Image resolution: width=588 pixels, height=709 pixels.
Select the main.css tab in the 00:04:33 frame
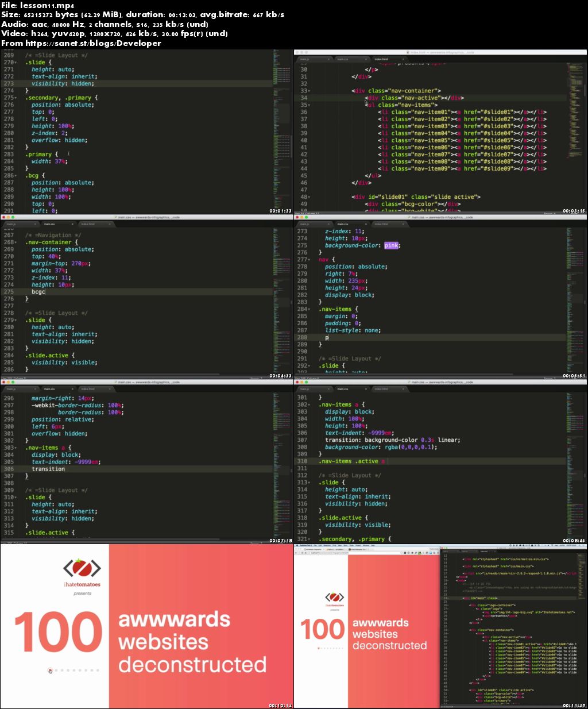click(57, 224)
